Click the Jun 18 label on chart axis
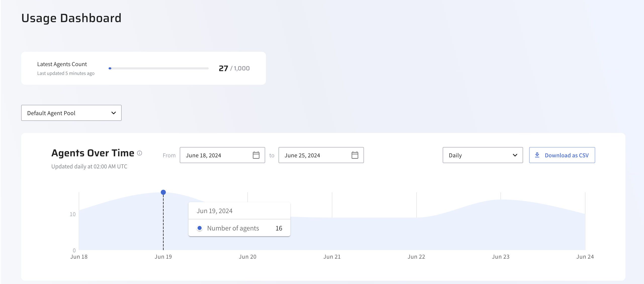 pyautogui.click(x=79, y=257)
